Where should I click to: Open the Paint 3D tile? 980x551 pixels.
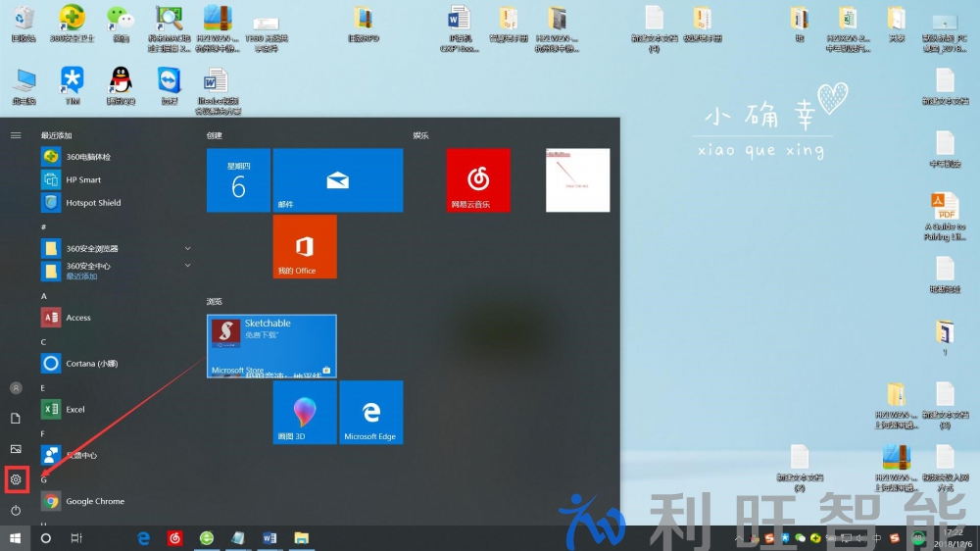[305, 413]
